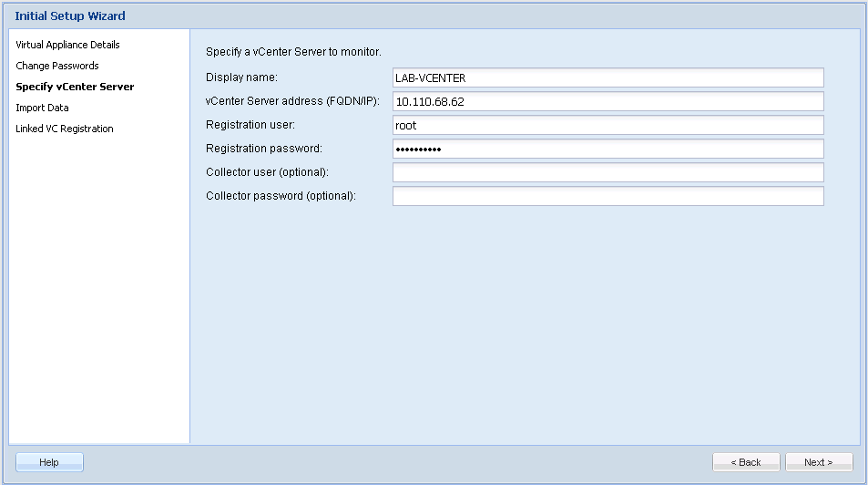Screen dimensions: 868x485
Task: Go to the Change Passwords step
Action: tap(57, 66)
